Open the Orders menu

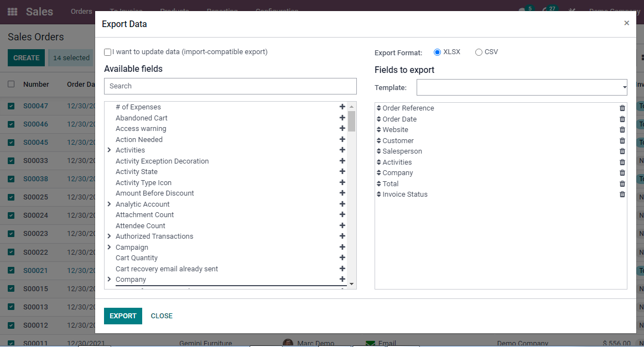coord(81,12)
